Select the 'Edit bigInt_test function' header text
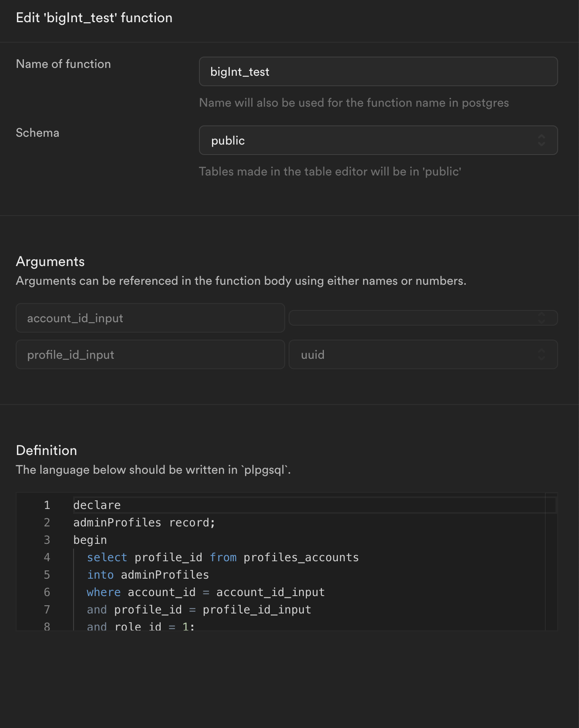This screenshot has height=728, width=579. (x=94, y=18)
